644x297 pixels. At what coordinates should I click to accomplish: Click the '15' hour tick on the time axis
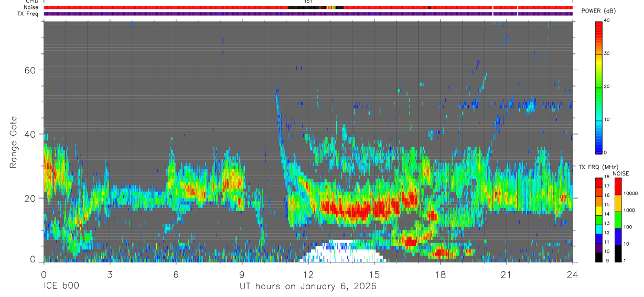click(x=374, y=274)
